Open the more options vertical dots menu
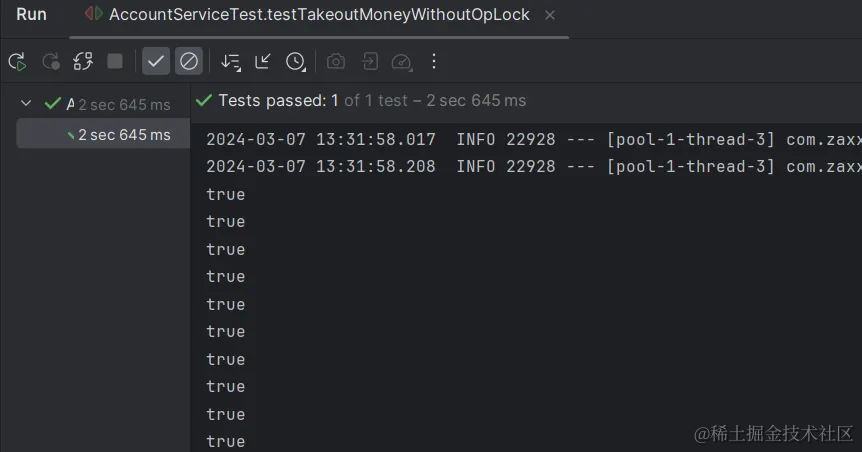 click(434, 61)
